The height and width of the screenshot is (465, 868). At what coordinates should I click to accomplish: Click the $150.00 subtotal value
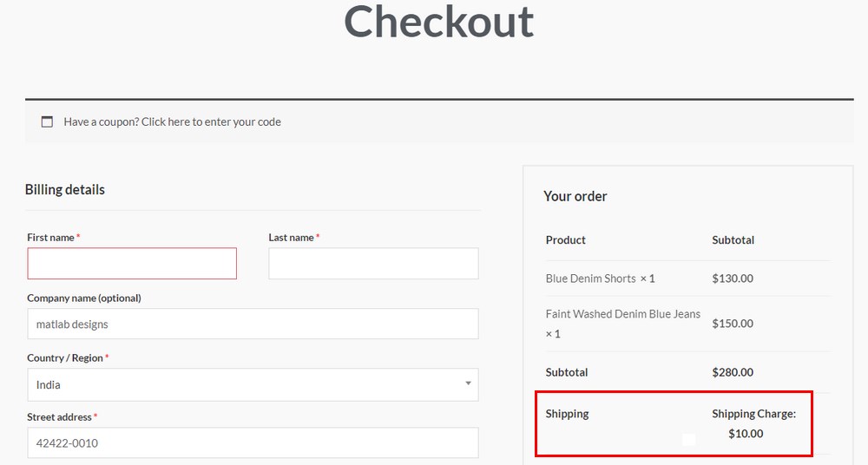click(733, 324)
